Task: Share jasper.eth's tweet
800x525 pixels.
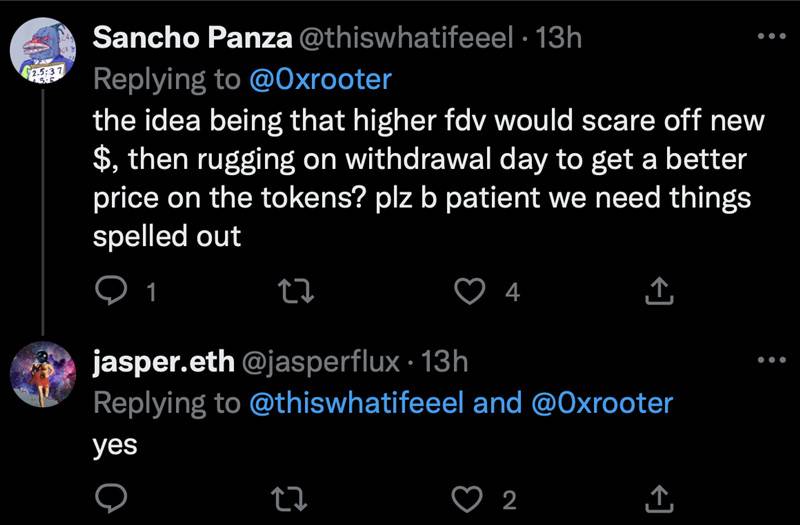Action: 659,497
